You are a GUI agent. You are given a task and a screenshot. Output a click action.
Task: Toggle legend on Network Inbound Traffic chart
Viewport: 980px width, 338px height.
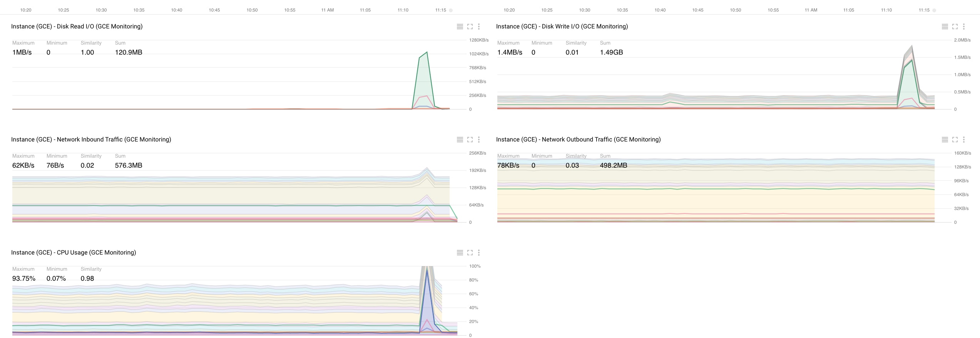click(460, 140)
